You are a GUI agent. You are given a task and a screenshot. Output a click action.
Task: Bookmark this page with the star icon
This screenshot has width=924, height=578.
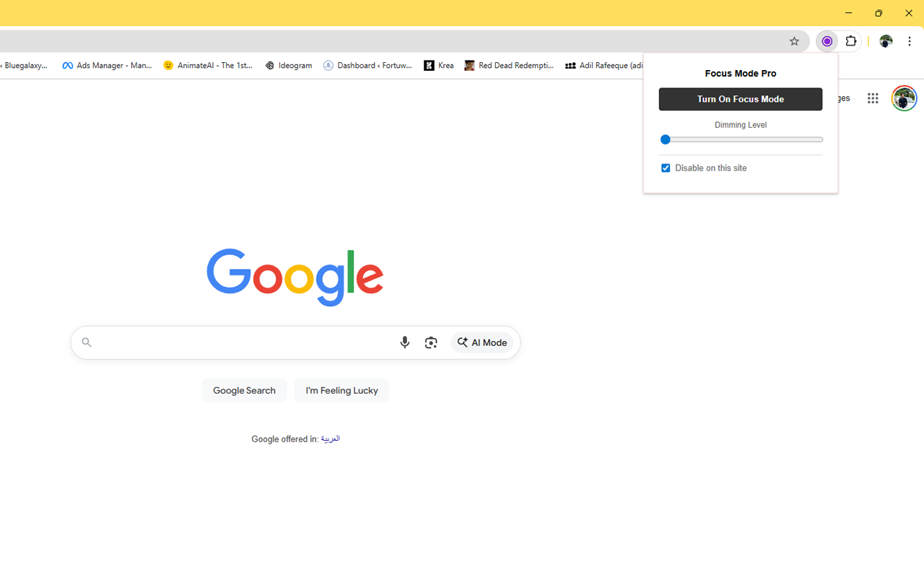pos(794,41)
